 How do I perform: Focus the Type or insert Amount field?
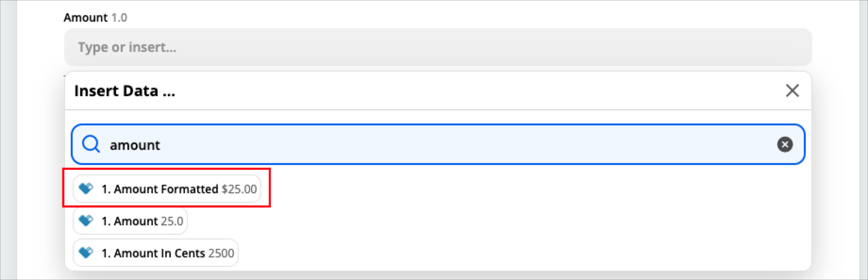[x=438, y=47]
